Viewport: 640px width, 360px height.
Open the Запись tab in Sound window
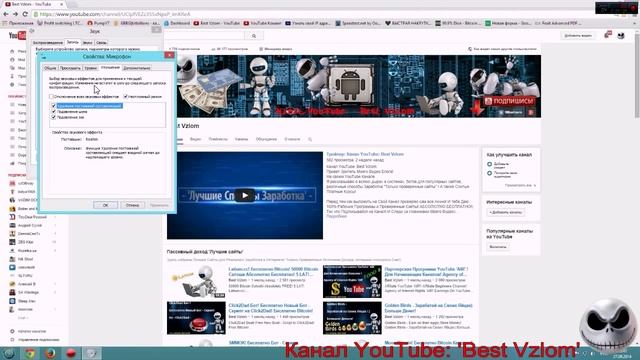click(73, 42)
